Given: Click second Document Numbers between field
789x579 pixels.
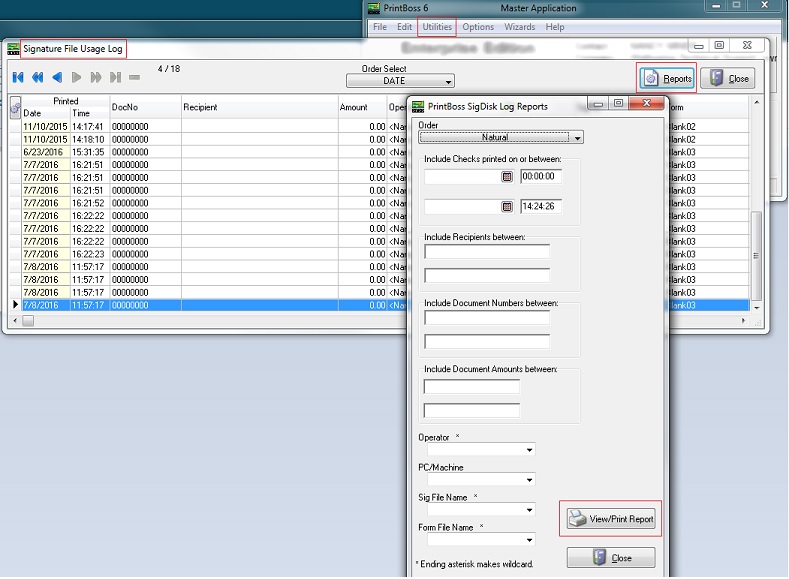Looking at the screenshot, I should coord(487,342).
